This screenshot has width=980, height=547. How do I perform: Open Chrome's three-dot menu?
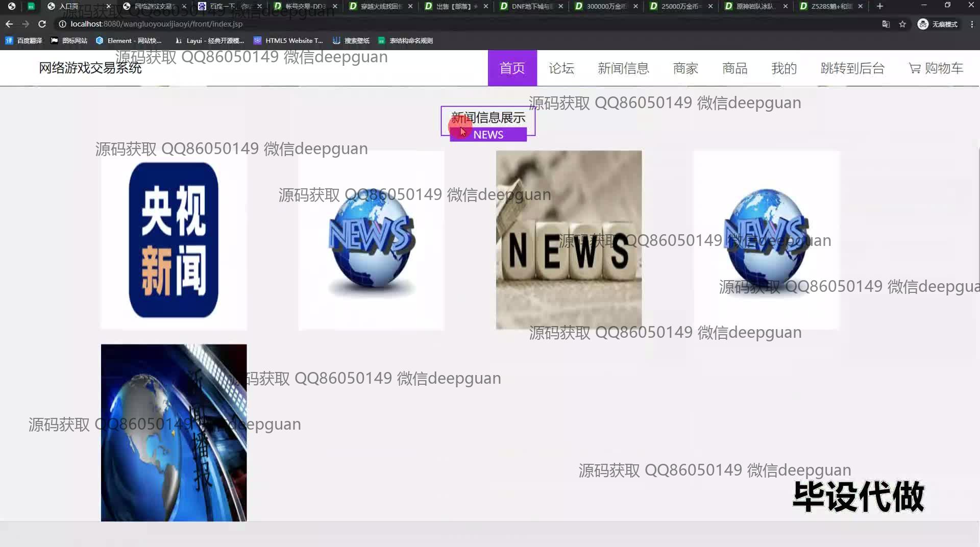[x=972, y=24]
